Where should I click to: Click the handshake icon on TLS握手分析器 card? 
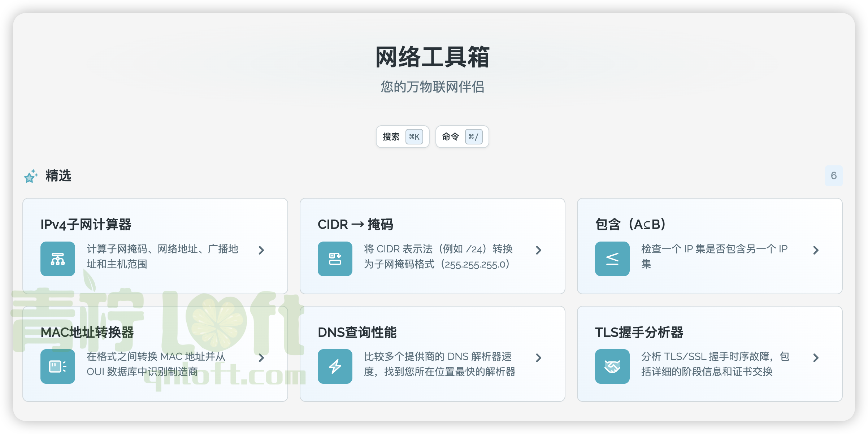(x=612, y=366)
